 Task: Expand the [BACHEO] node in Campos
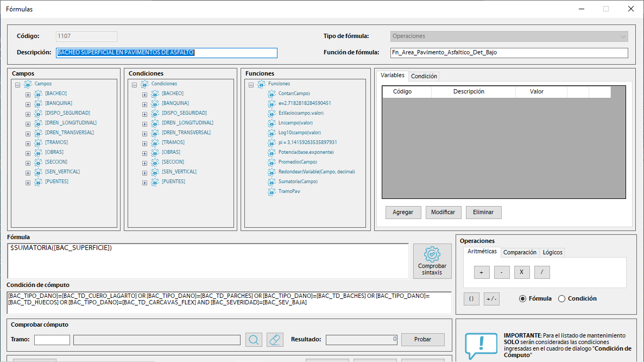[x=28, y=94]
